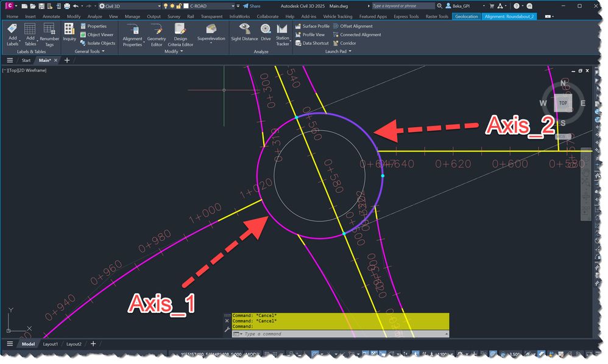Create a Data Shortcut
Image resolution: width=608 pixels, height=364 pixels.
312,43
